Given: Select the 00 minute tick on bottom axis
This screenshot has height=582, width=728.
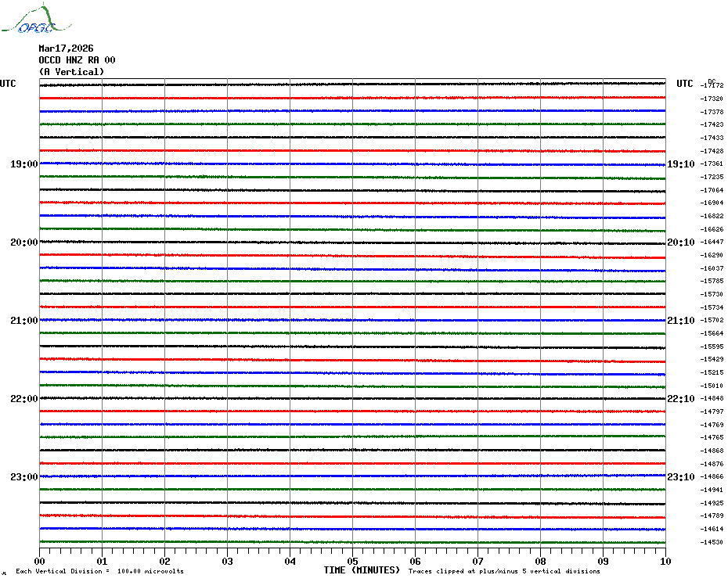Looking at the screenshot, I should [40, 561].
